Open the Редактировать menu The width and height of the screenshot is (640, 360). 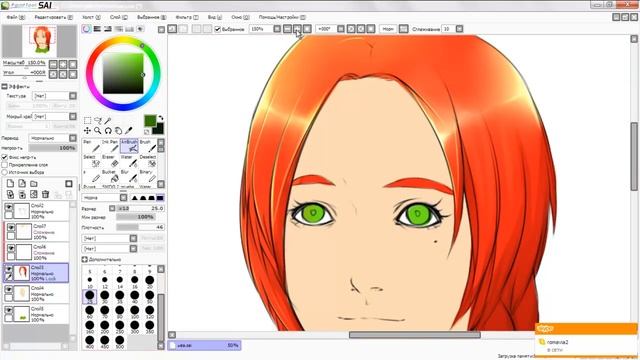(x=53, y=18)
